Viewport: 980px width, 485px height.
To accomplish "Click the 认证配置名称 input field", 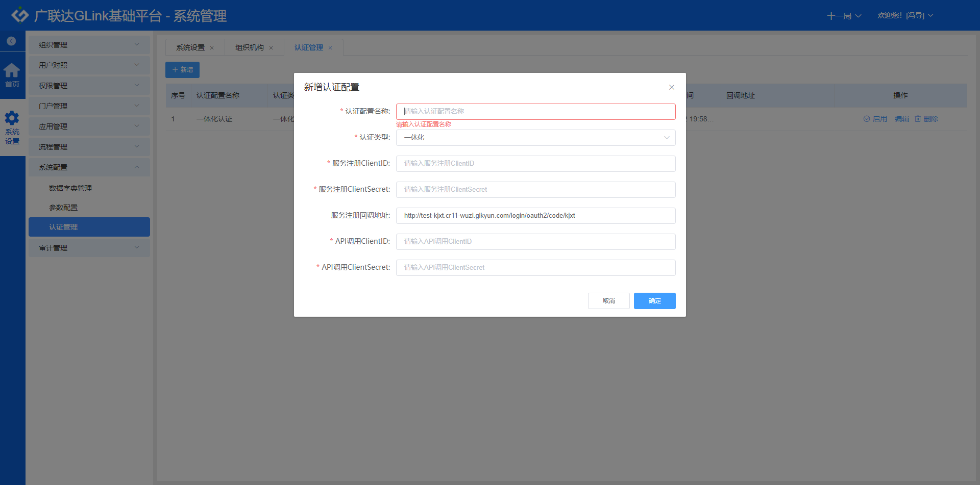I will pyautogui.click(x=535, y=111).
